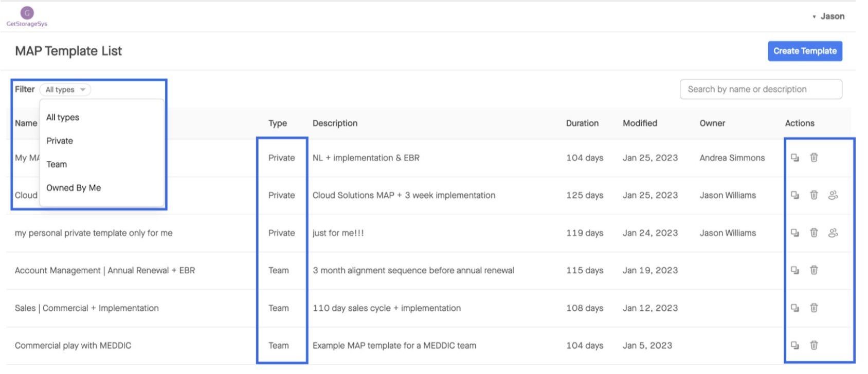This screenshot has width=868, height=374.
Task: Open my personal private template only for me
Action: coord(94,233)
